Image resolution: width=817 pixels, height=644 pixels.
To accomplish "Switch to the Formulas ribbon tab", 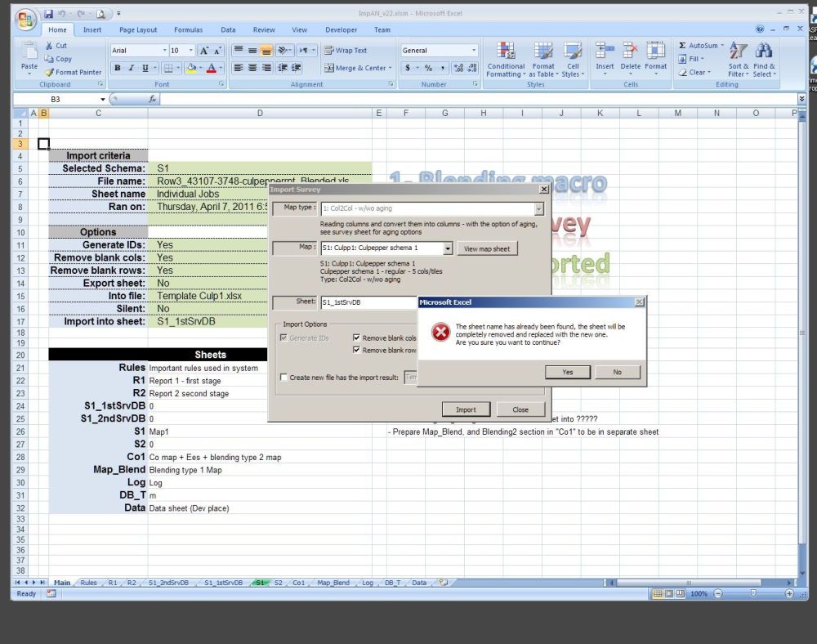I will coord(188,29).
